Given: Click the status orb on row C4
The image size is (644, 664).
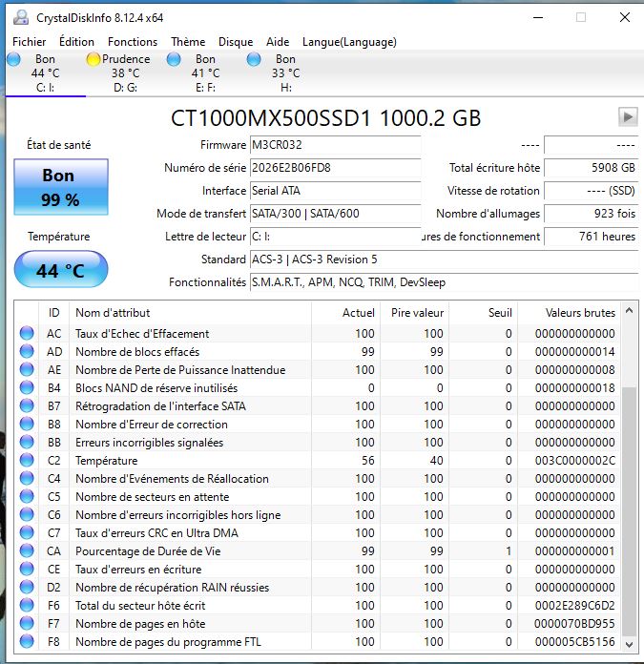Looking at the screenshot, I should point(27,479).
